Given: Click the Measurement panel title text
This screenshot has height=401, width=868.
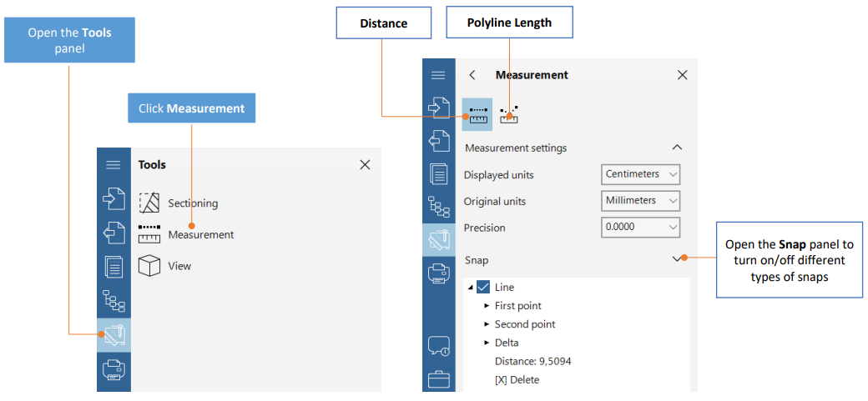Looking at the screenshot, I should coord(532,75).
